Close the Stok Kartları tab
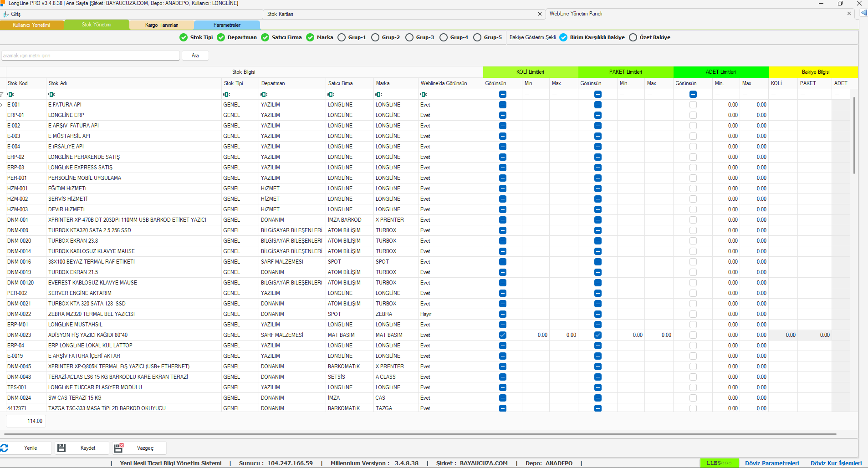 540,14
